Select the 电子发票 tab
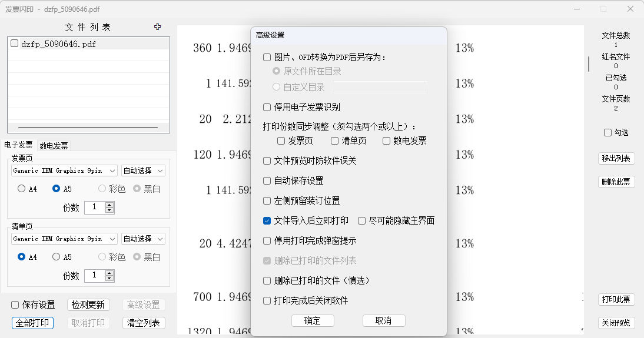The image size is (644, 338). 18,145
